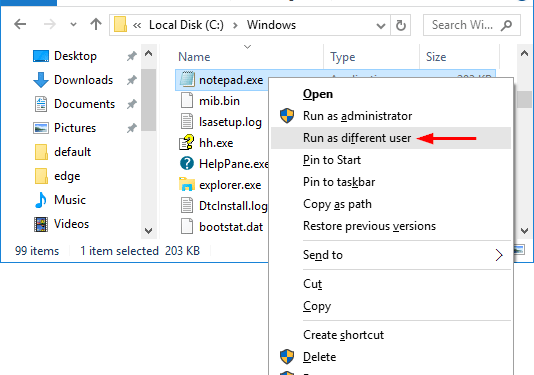
Task: Expand the chevron after Local Disk (C:)
Action: [235, 25]
